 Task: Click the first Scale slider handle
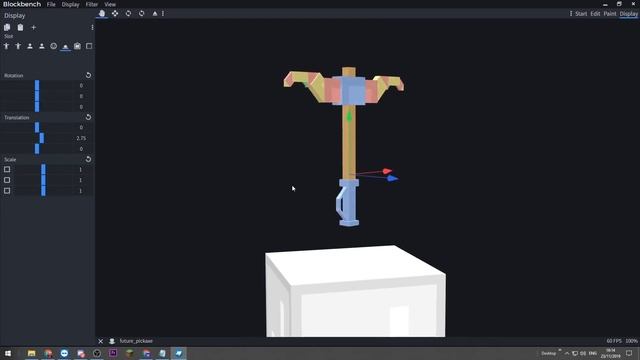click(44, 169)
